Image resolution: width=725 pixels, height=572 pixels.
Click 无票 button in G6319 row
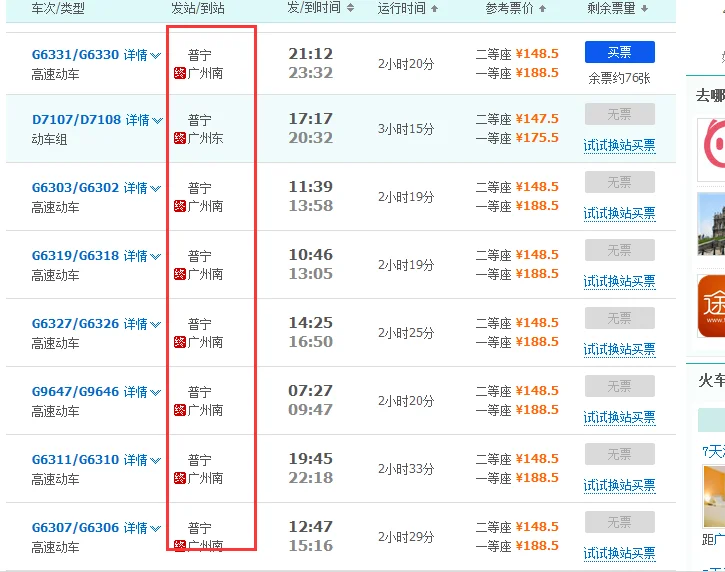[x=620, y=250]
